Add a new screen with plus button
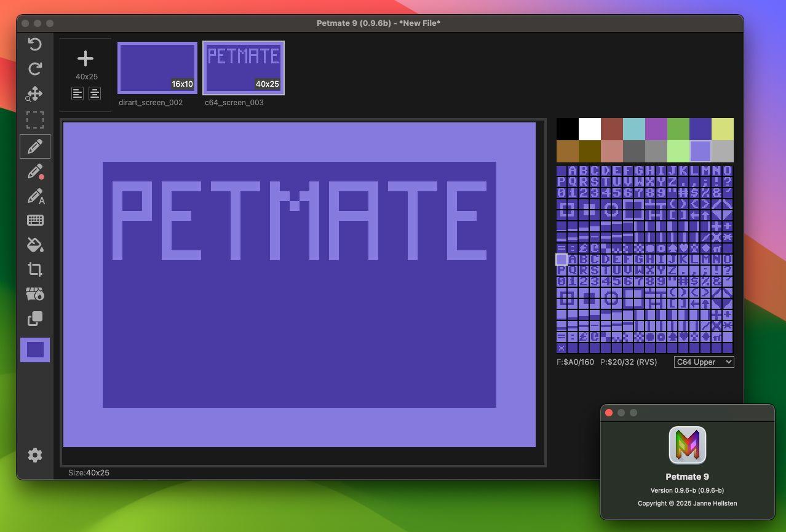This screenshot has height=532, width=786. [85, 59]
